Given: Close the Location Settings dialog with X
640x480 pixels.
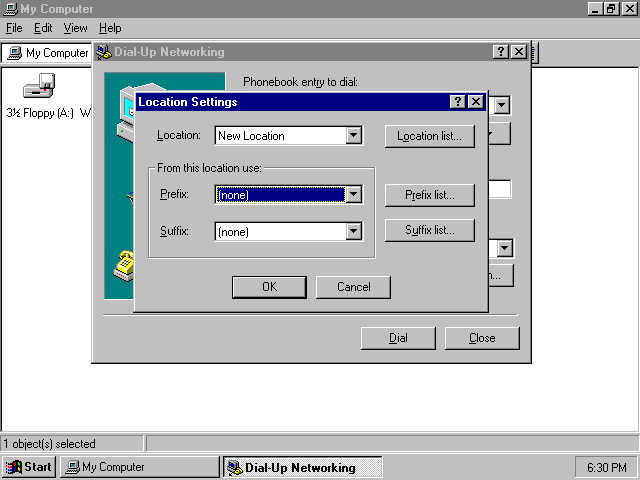Looking at the screenshot, I should (x=476, y=102).
